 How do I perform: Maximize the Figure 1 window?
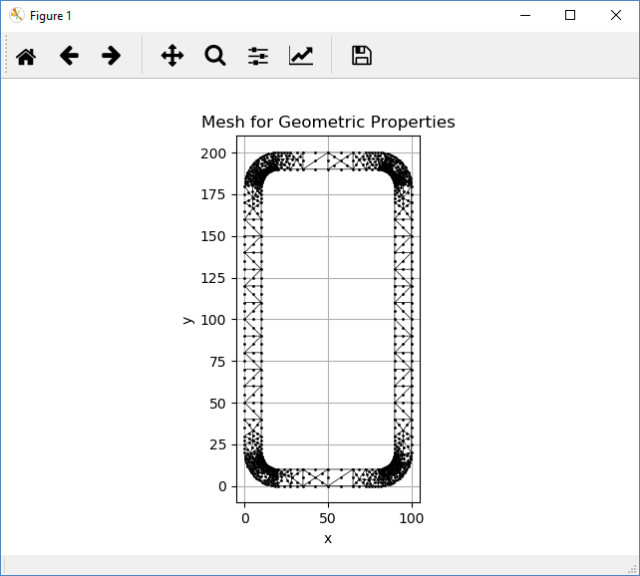tap(570, 16)
